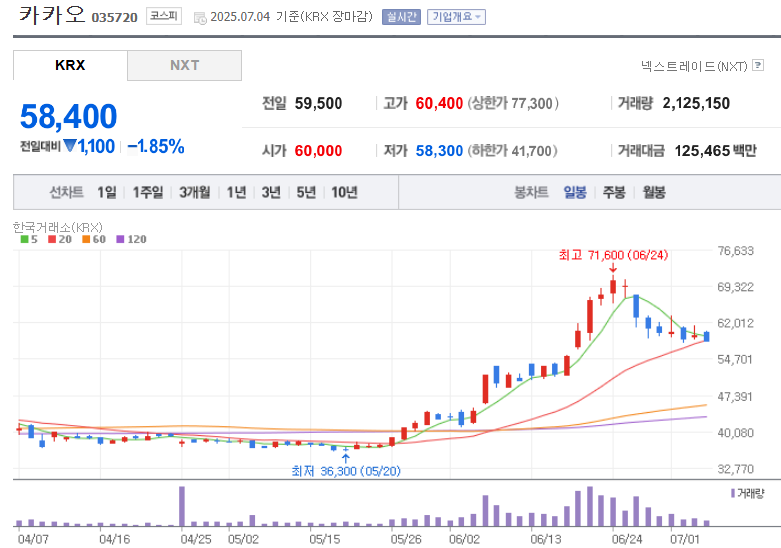Select the 1주일 line chart period
The image size is (781, 548).
[148, 192]
